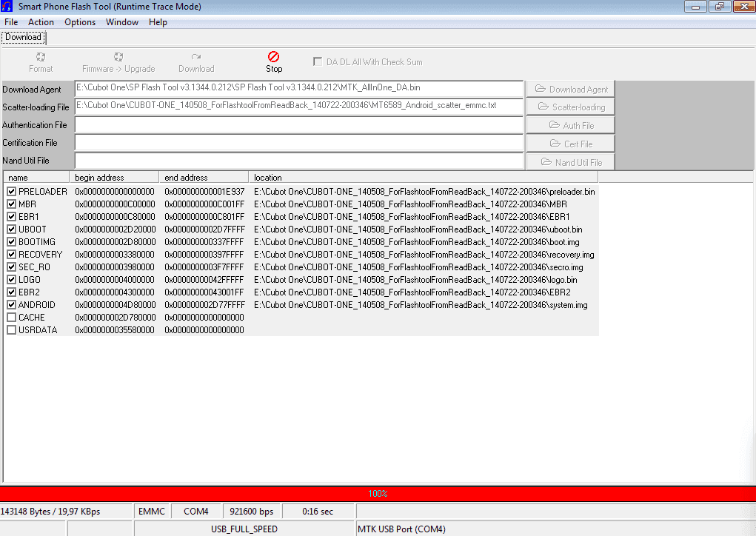Screen dimensions: 756x536
Task: Click the system.img location path
Action: pyautogui.click(x=421, y=304)
